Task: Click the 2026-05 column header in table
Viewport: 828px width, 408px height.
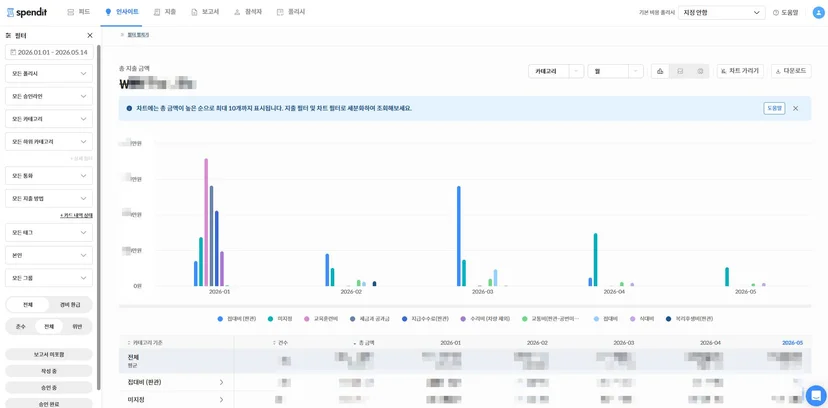Action: (x=793, y=343)
